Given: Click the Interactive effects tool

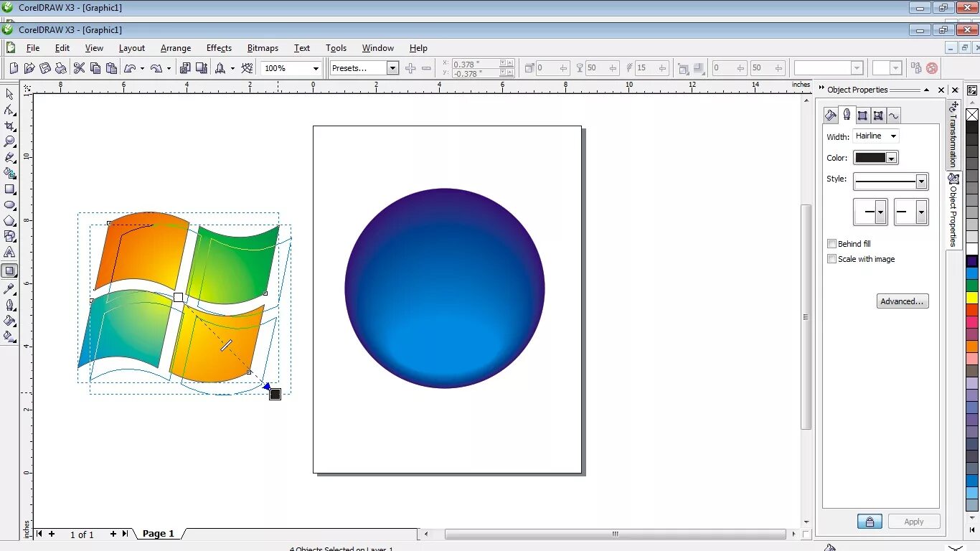Looking at the screenshot, I should (9, 270).
